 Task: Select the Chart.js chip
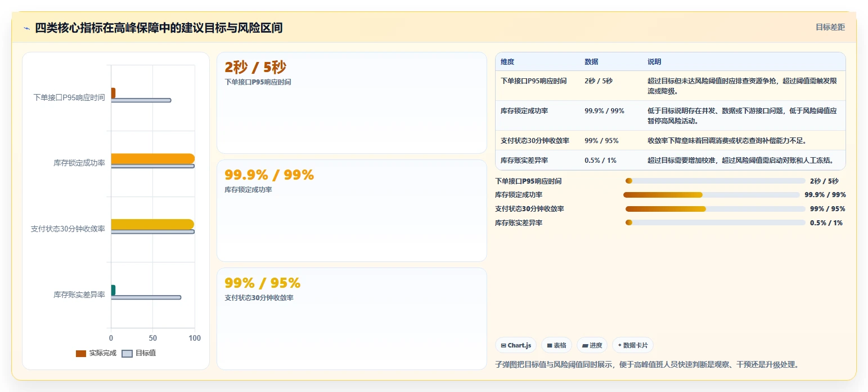click(516, 345)
